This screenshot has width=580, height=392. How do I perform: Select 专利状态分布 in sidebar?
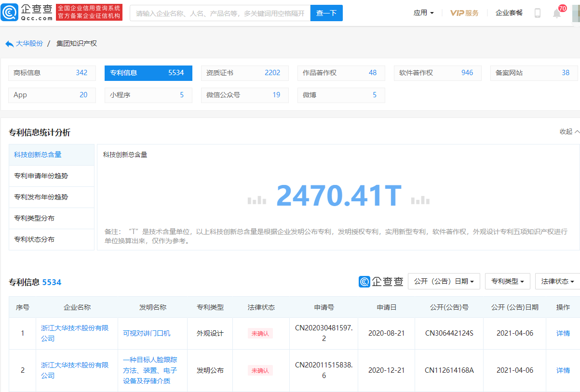tap(52, 239)
